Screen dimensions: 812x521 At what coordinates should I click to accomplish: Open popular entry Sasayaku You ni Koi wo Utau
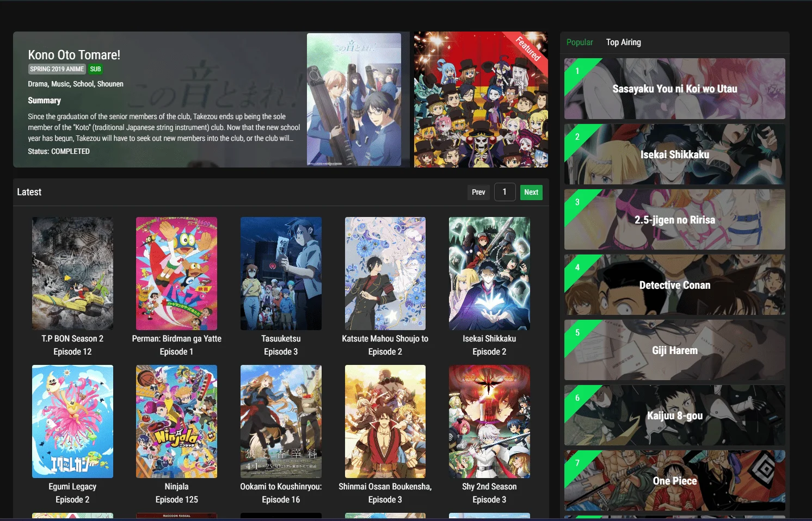tap(675, 89)
